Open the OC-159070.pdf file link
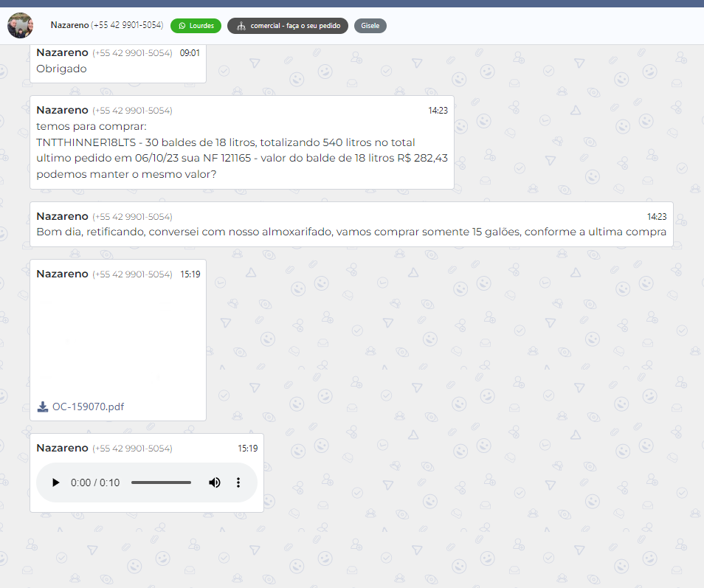The image size is (704, 588). coord(88,407)
